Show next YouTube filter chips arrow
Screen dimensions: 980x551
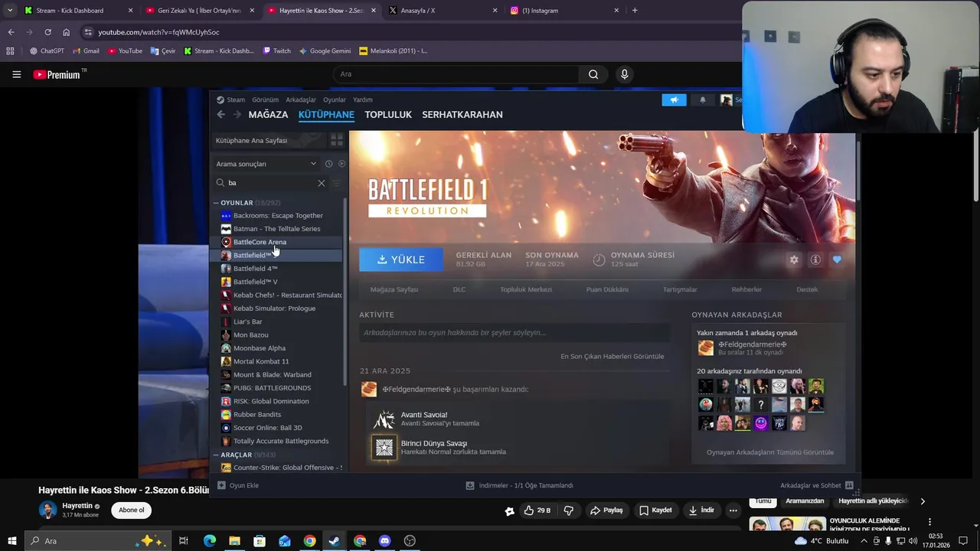[923, 501]
